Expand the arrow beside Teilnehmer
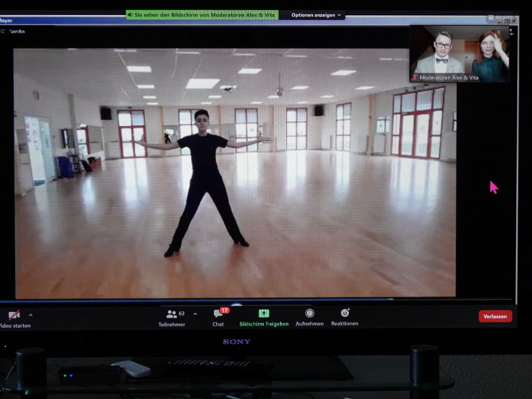532x399 pixels. pyautogui.click(x=195, y=314)
